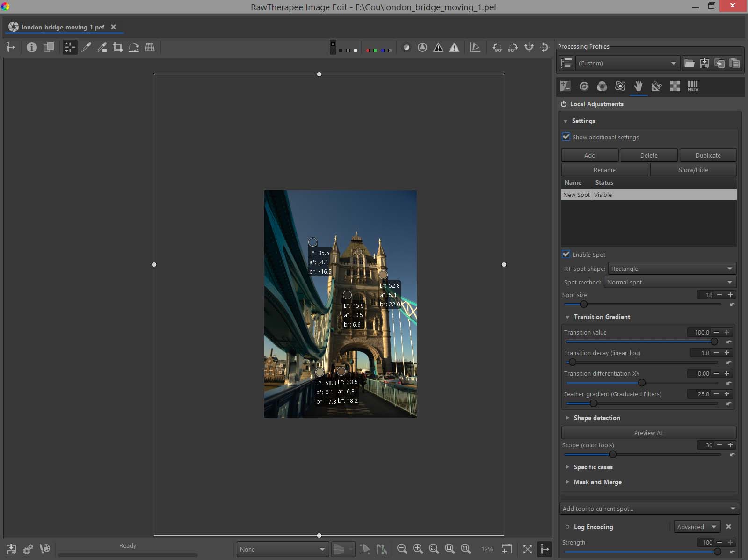The width and height of the screenshot is (748, 560).
Task: Save current processing profile icon
Action: click(704, 64)
